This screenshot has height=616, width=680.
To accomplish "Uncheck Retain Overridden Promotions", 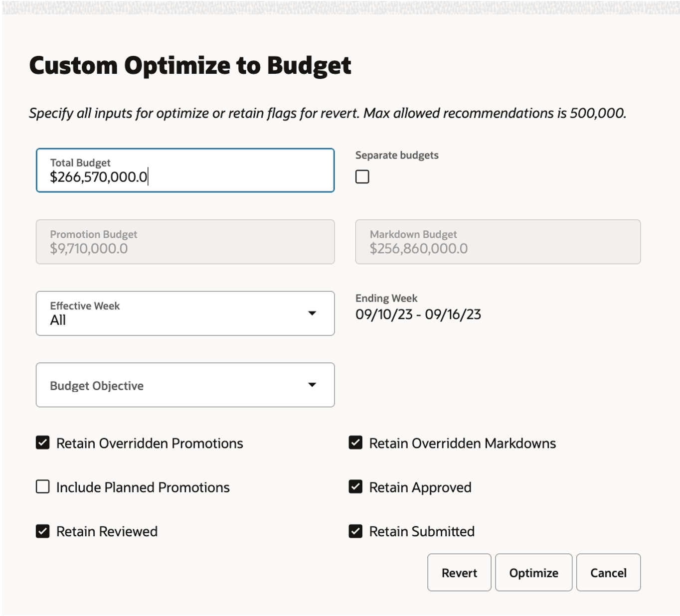I will click(x=43, y=443).
